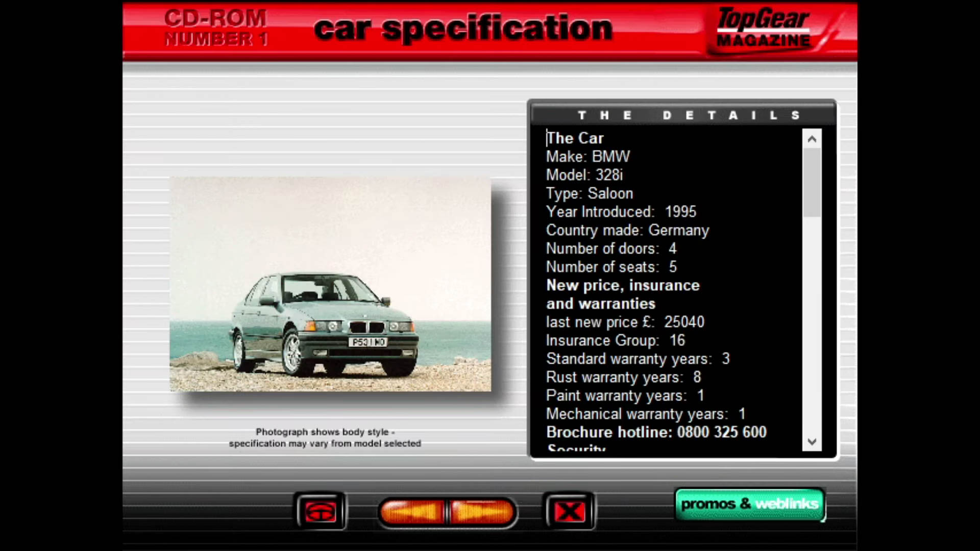
Task: Click the car specification title
Action: click(x=462, y=28)
